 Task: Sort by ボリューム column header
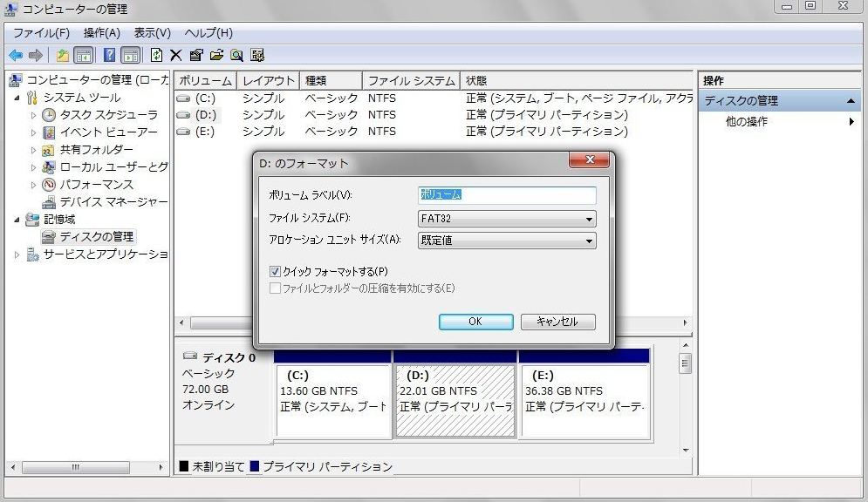[x=205, y=81]
